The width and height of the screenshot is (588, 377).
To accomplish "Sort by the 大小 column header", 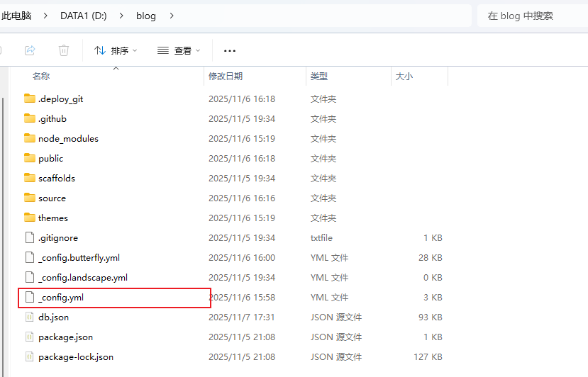I will click(404, 76).
